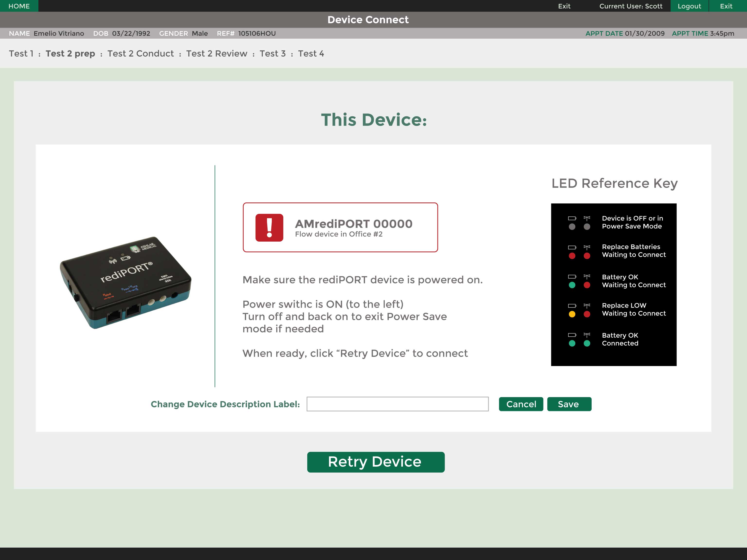
Task: Click the green Battery OK Waiting to Connect indicator
Action: [x=572, y=285]
